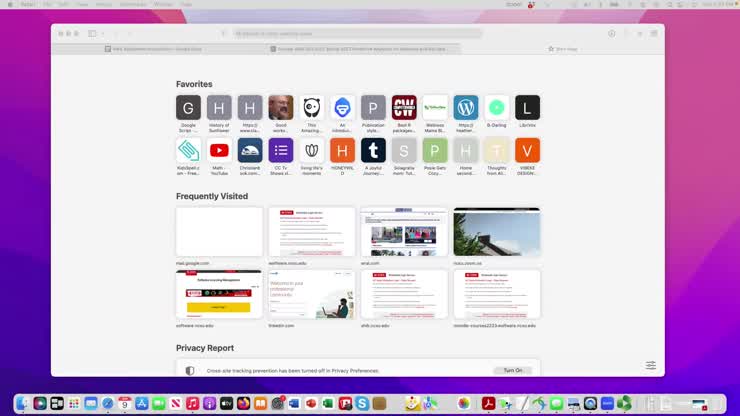740x416 pixels.
Task: Open Firefox from the Dock
Action: [244, 403]
